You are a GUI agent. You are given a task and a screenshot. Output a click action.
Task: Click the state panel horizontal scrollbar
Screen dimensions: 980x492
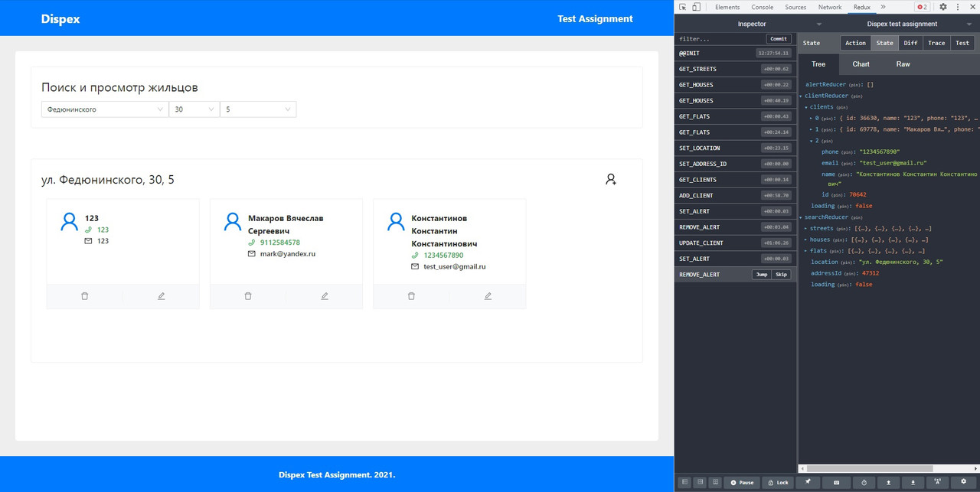pyautogui.click(x=869, y=468)
